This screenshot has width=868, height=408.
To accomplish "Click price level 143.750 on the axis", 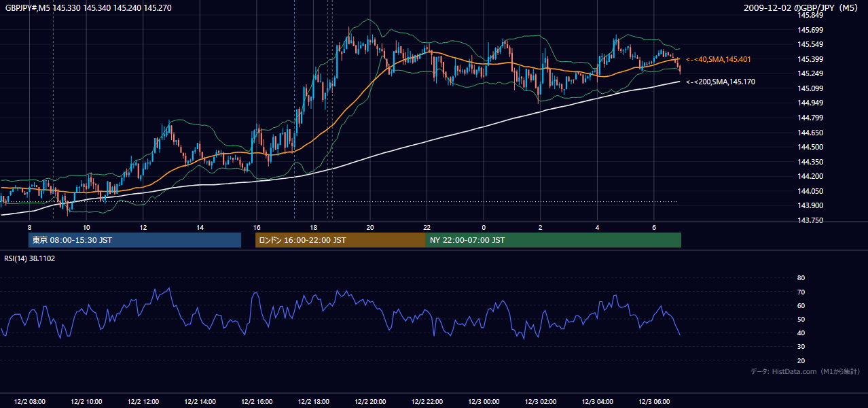I will coord(810,221).
